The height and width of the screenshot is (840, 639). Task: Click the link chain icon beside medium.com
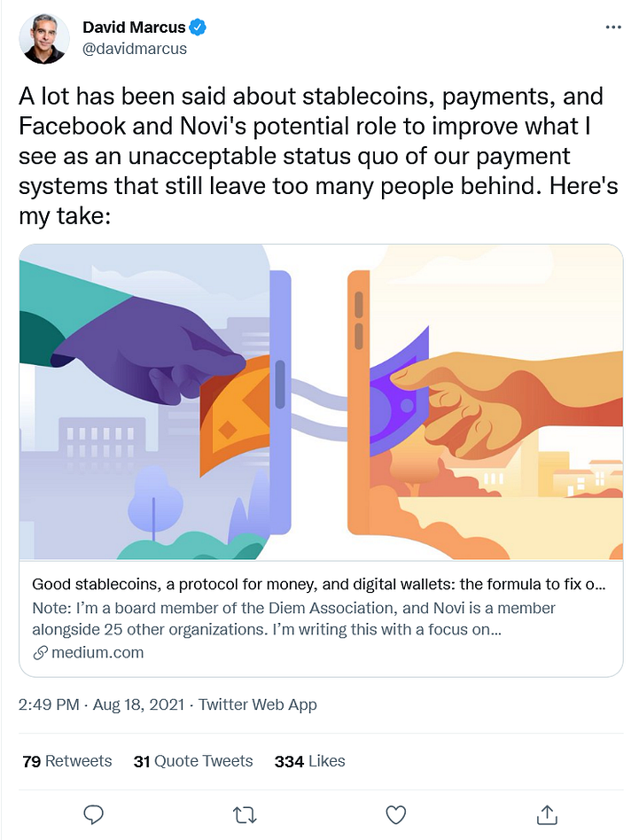[40, 652]
